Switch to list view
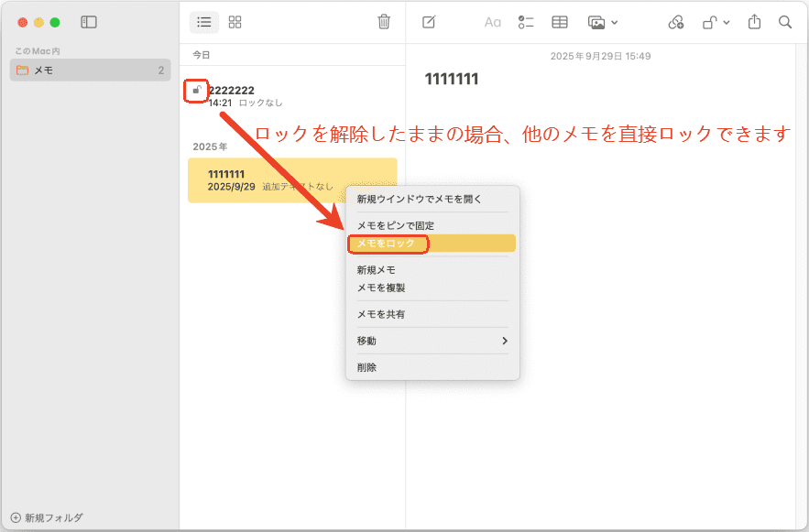 [204, 22]
